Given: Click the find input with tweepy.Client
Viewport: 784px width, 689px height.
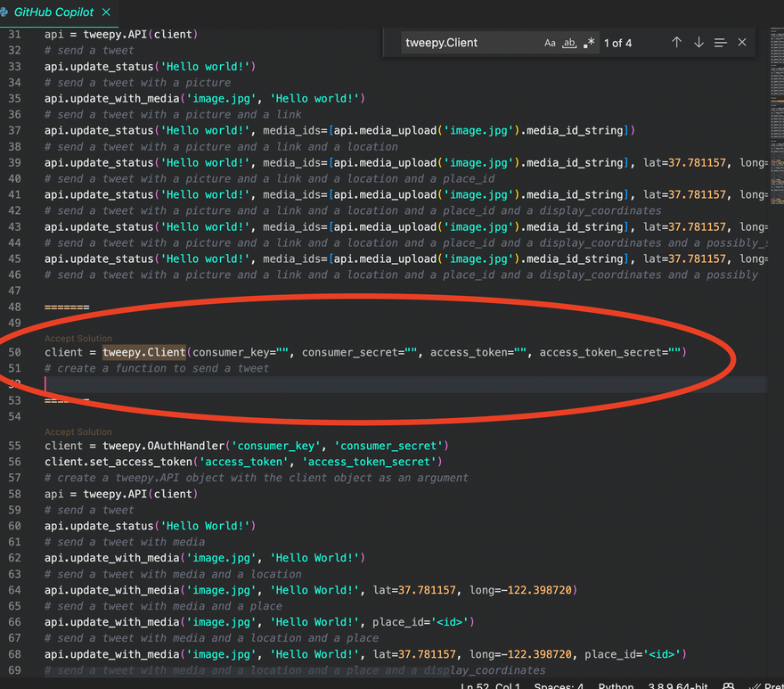Looking at the screenshot, I should tap(468, 43).
